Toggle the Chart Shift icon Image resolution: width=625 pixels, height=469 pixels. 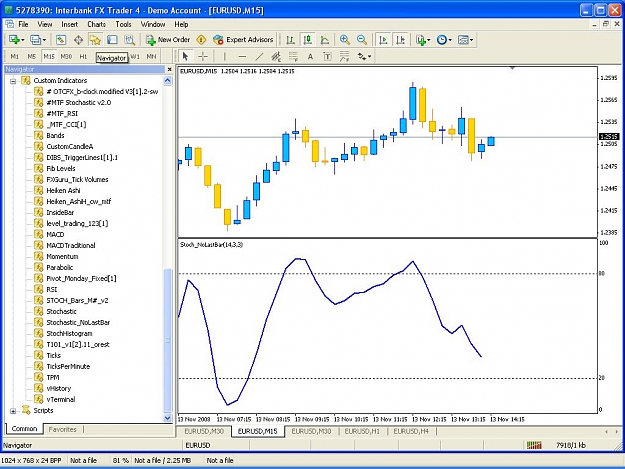click(x=401, y=40)
